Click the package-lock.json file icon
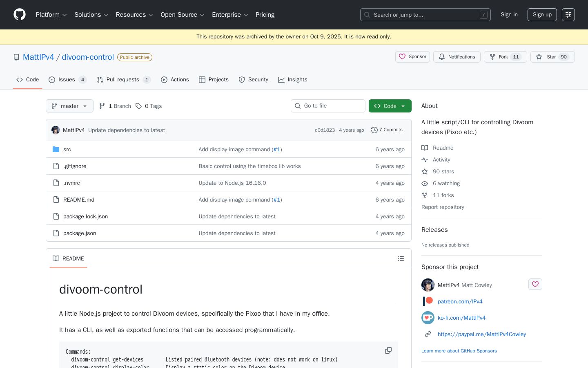This screenshot has width=588, height=368. click(x=56, y=216)
